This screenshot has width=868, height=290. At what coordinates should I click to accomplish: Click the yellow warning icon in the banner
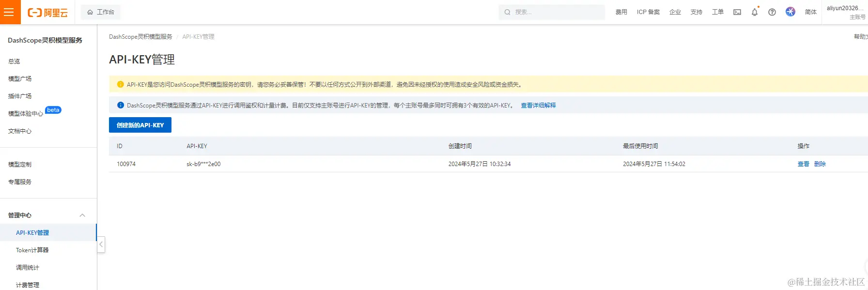[121, 84]
